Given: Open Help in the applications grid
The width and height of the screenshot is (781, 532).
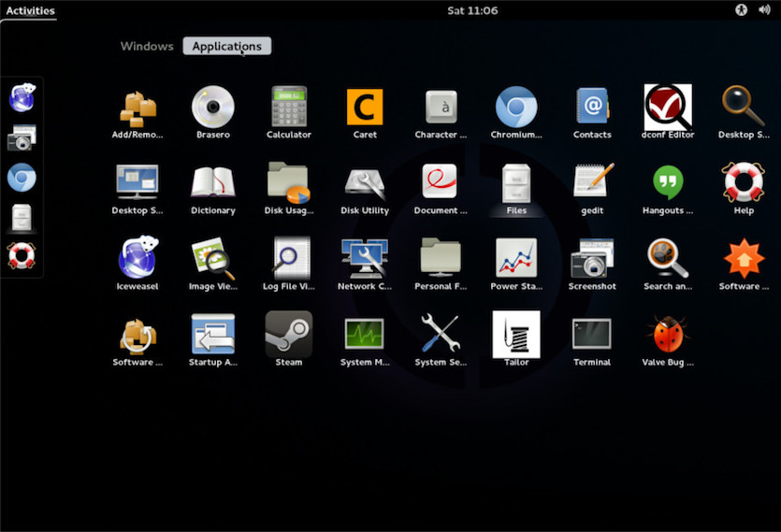Looking at the screenshot, I should (x=744, y=189).
